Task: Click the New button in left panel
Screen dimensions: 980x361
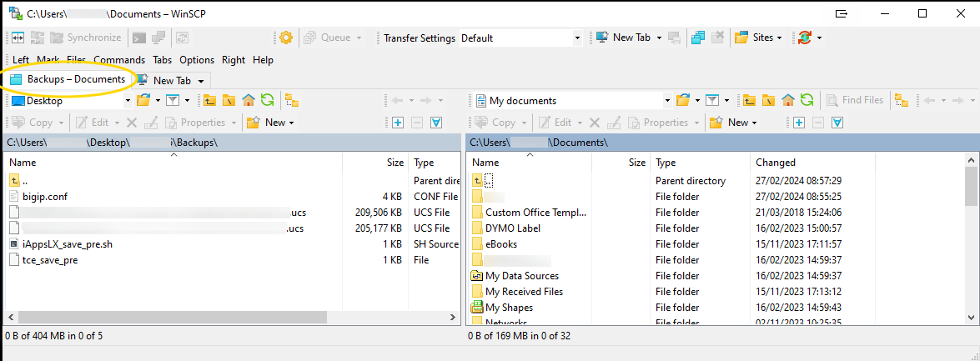Action: coord(275,123)
